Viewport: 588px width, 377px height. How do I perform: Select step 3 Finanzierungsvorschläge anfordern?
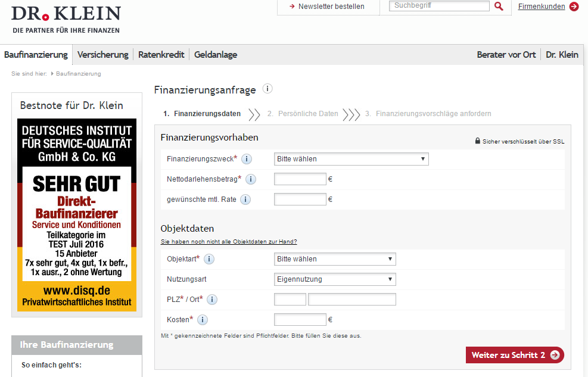(428, 114)
